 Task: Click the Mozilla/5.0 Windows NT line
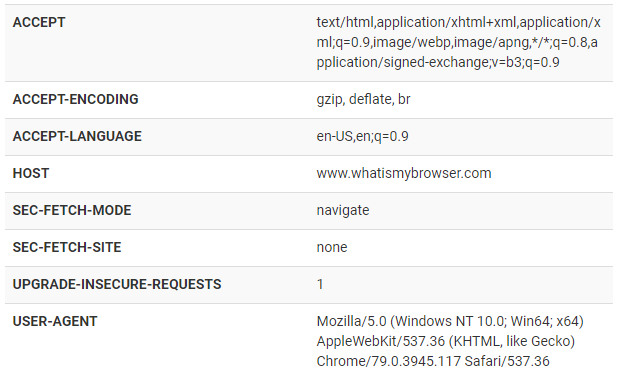coord(450,322)
